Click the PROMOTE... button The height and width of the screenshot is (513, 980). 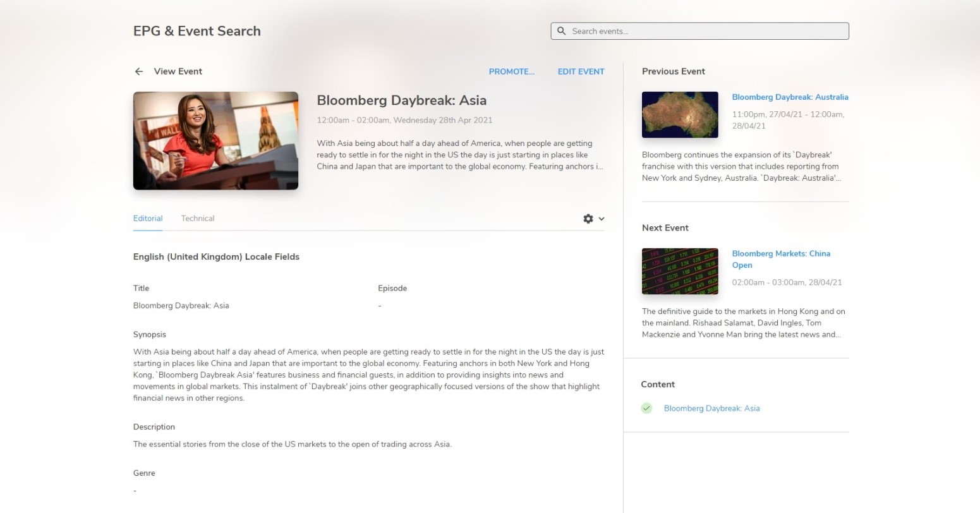(511, 71)
